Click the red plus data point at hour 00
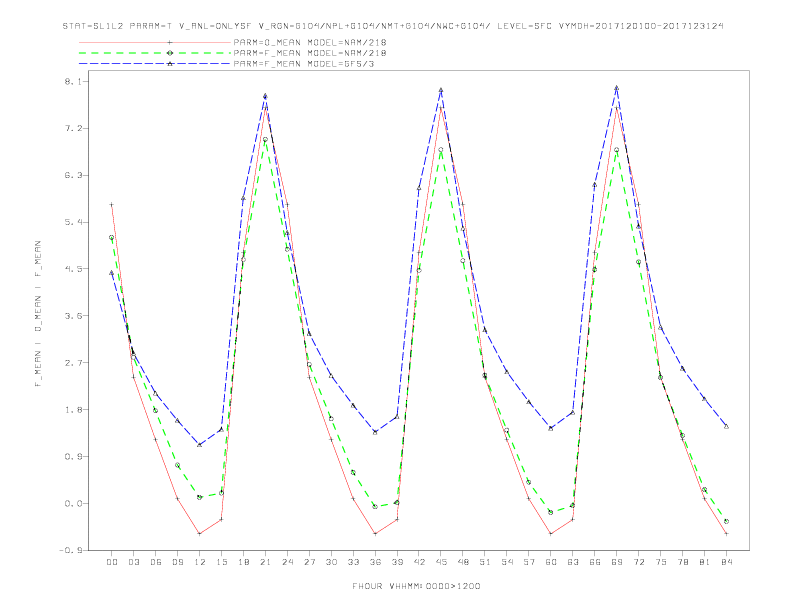This screenshot has height=612, width=792. (x=112, y=205)
